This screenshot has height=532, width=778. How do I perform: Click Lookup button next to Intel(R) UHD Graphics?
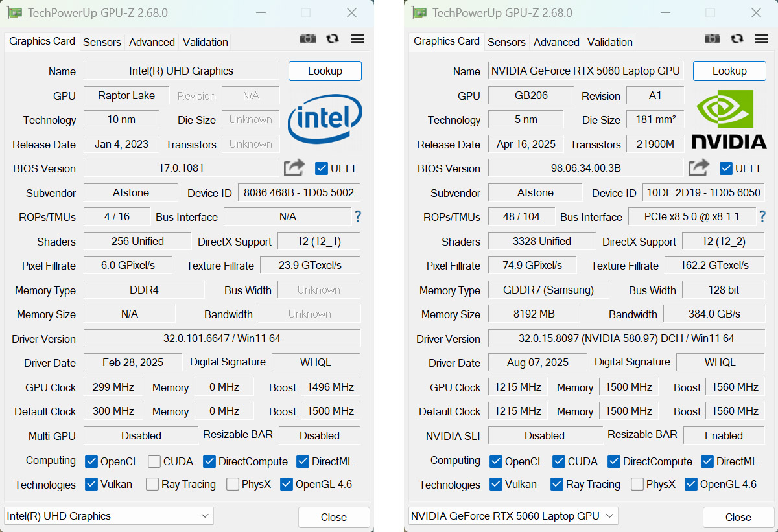pyautogui.click(x=325, y=71)
